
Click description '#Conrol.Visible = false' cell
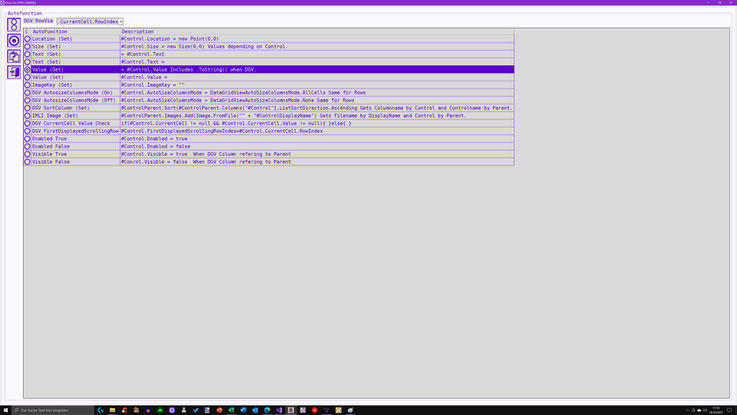[x=317, y=162]
